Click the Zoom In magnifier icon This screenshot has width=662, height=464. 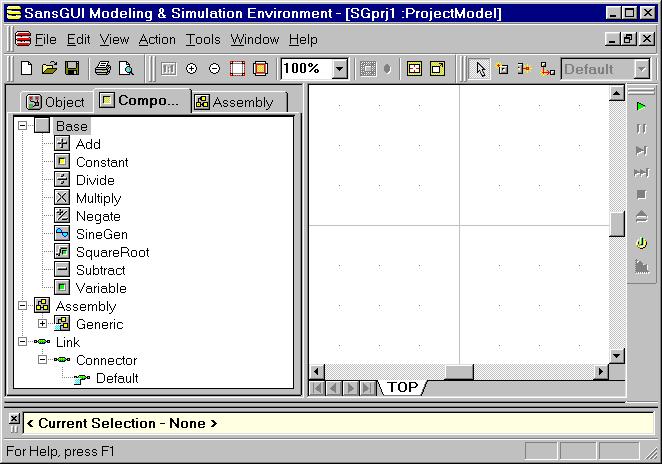pos(192,69)
